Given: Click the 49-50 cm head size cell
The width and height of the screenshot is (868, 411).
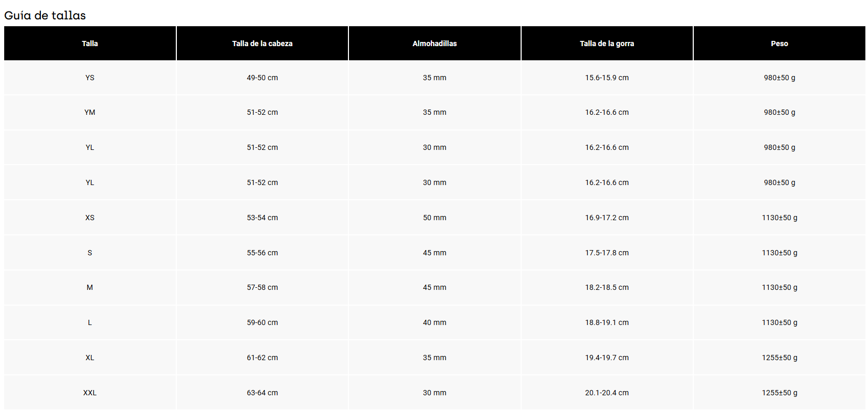Looking at the screenshot, I should coord(262,78).
